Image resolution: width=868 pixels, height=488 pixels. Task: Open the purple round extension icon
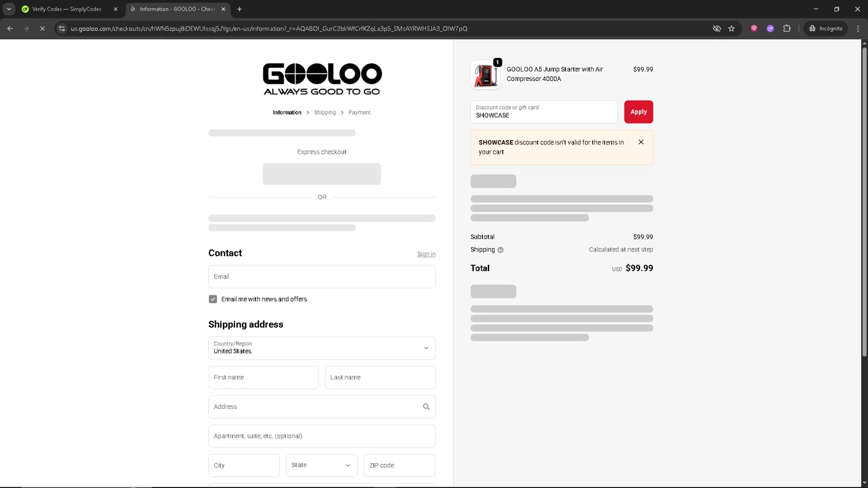tap(770, 28)
